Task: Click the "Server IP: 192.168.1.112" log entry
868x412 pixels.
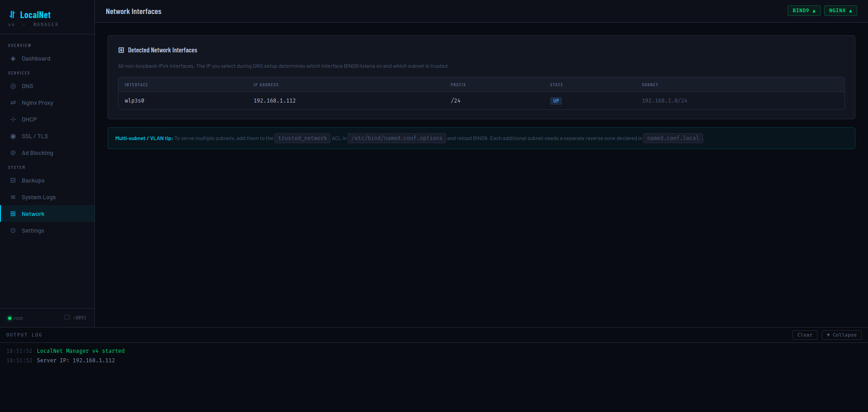Action: tap(75, 360)
